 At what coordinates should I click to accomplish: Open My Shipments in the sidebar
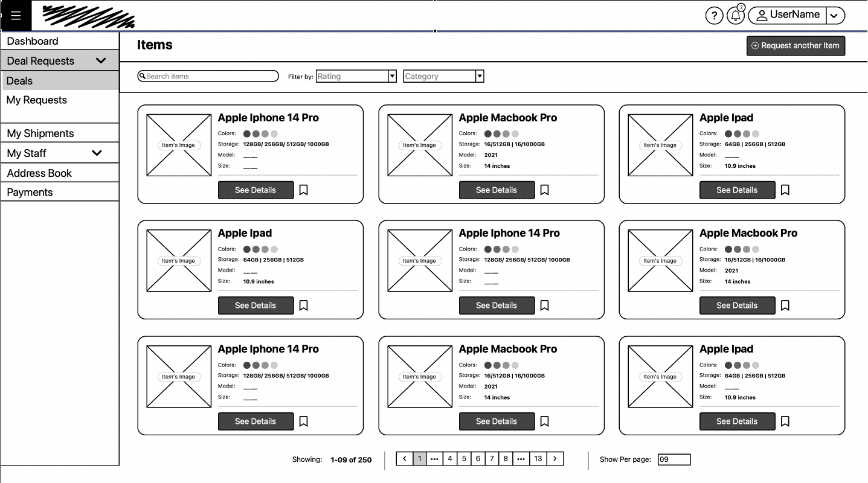[x=40, y=133]
